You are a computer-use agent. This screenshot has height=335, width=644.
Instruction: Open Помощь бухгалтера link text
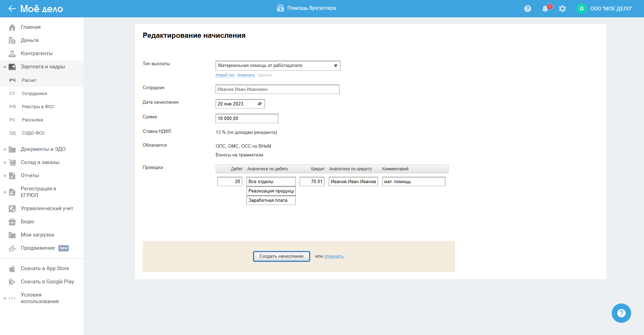click(x=312, y=8)
